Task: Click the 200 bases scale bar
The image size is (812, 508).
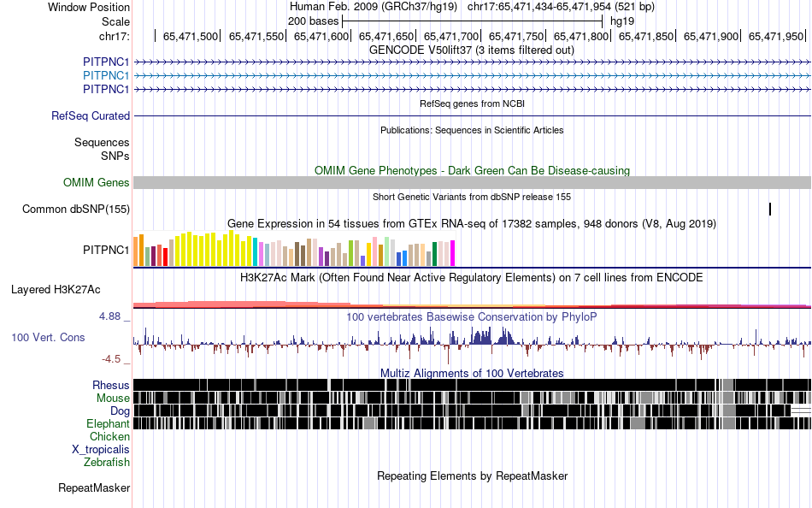Action: [x=472, y=21]
